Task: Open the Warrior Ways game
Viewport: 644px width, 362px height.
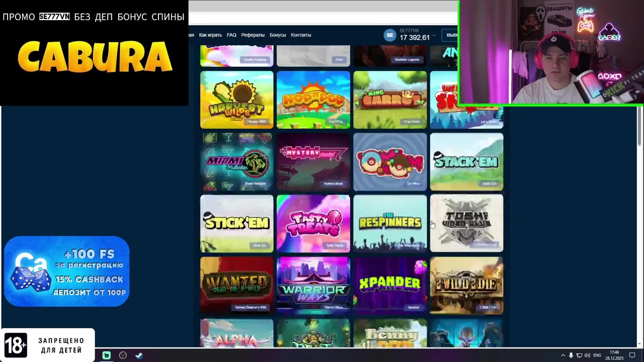Action: [313, 286]
